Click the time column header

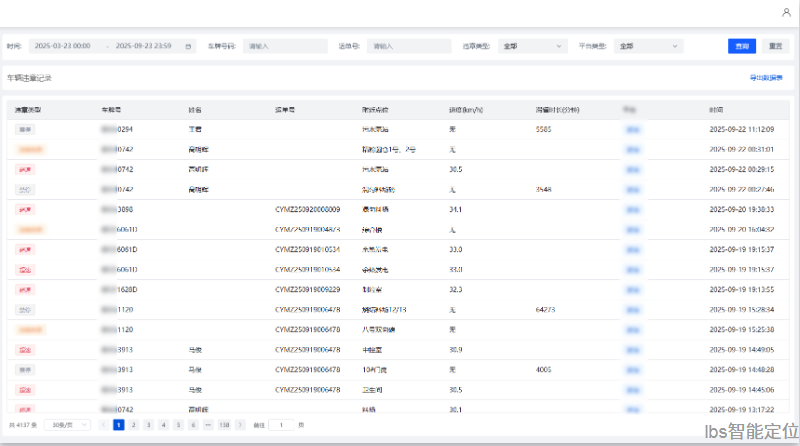coord(716,110)
